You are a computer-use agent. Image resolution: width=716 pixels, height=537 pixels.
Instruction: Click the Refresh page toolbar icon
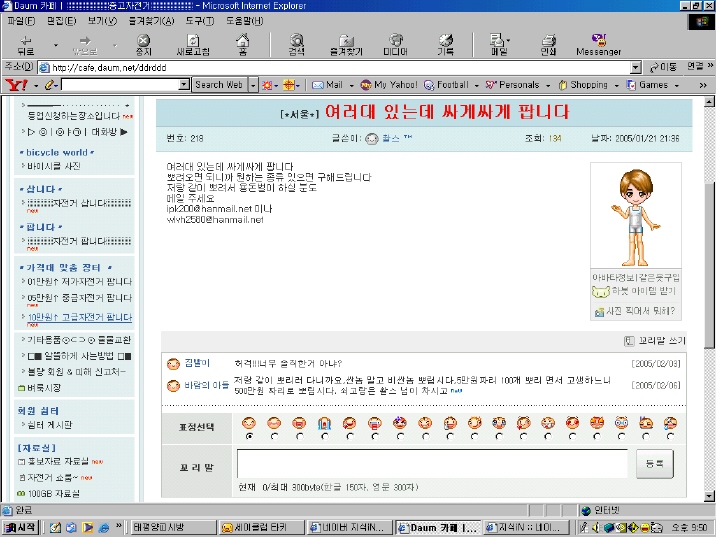[192, 43]
